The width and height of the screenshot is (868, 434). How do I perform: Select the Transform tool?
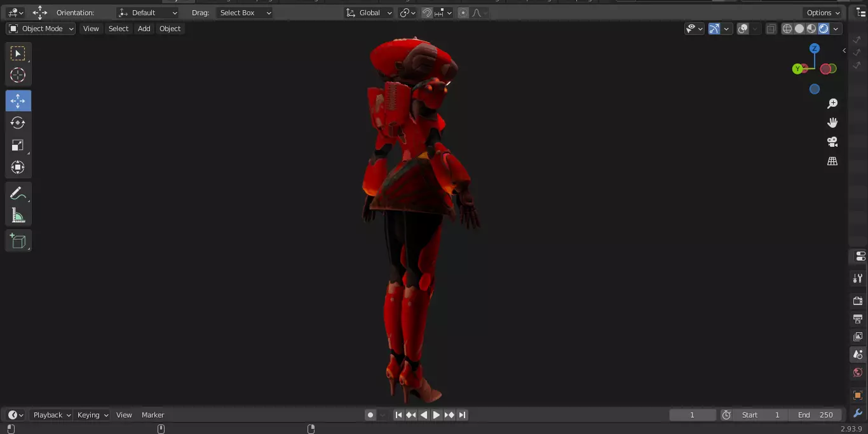[18, 168]
